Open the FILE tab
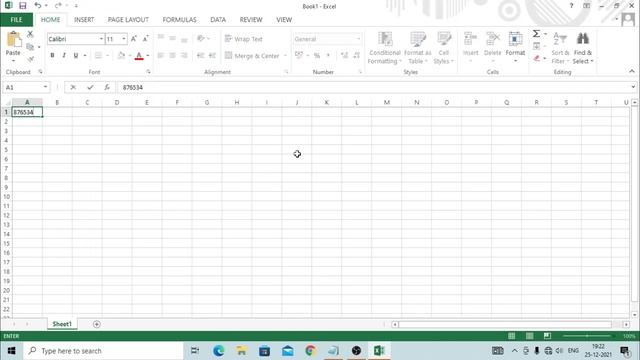The height and width of the screenshot is (360, 640). pyautogui.click(x=16, y=20)
